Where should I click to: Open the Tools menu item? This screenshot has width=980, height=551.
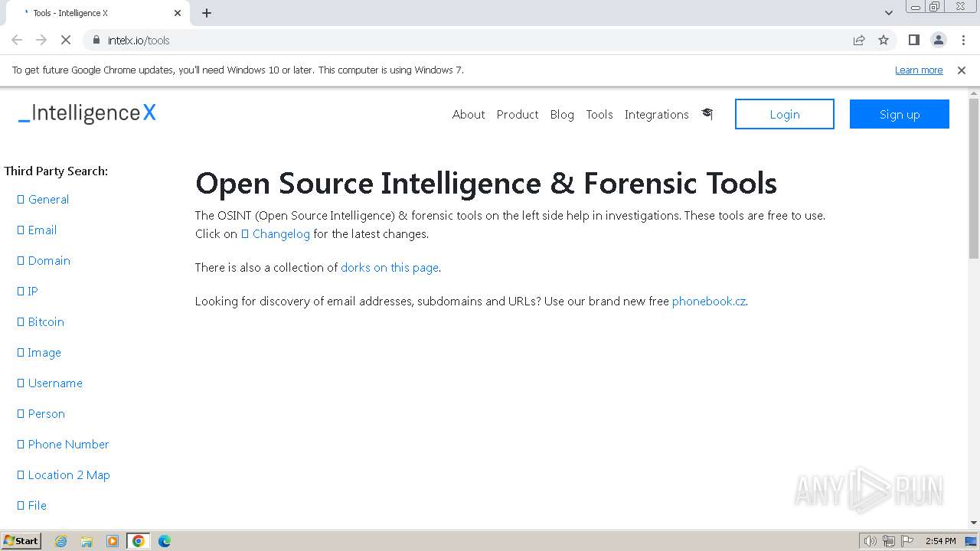(599, 114)
